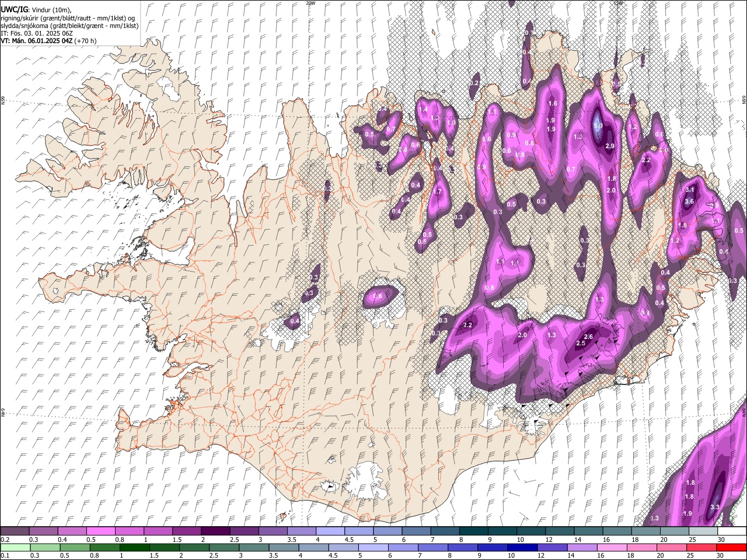Select the '2.5' value label on the map
The width and height of the screenshot is (747, 560).
pyautogui.click(x=581, y=344)
